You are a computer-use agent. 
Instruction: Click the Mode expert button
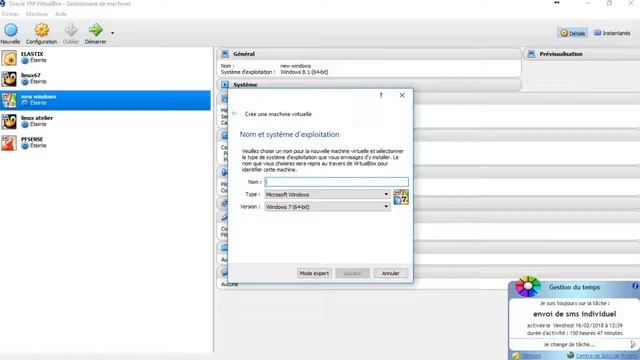[x=314, y=273]
